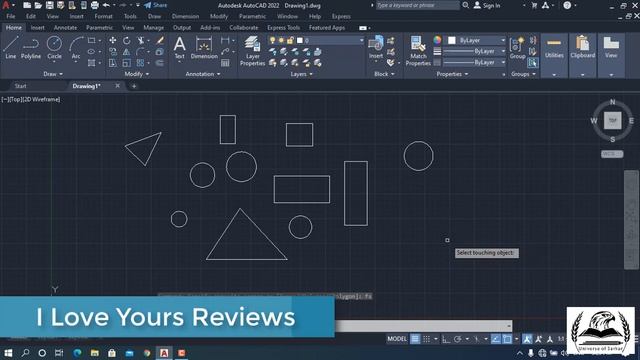Switch to the Parametric ribbon tab
Image resolution: width=640 pixels, height=360 pixels.
[x=99, y=28]
